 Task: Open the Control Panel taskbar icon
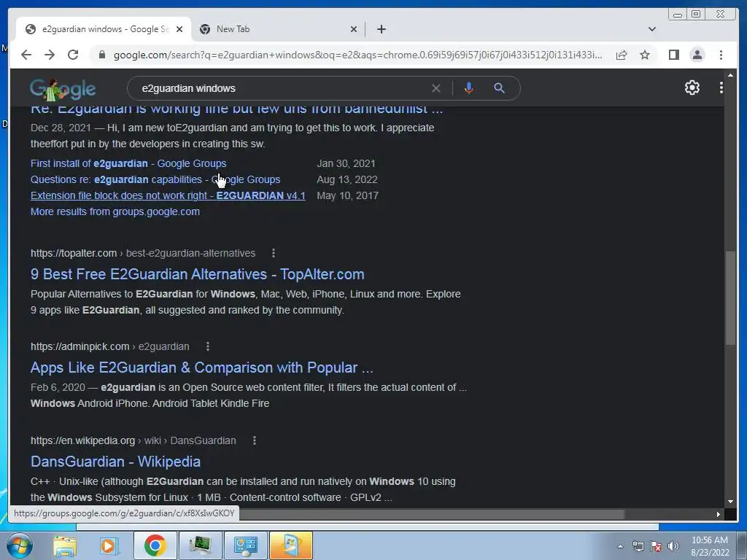(x=245, y=545)
